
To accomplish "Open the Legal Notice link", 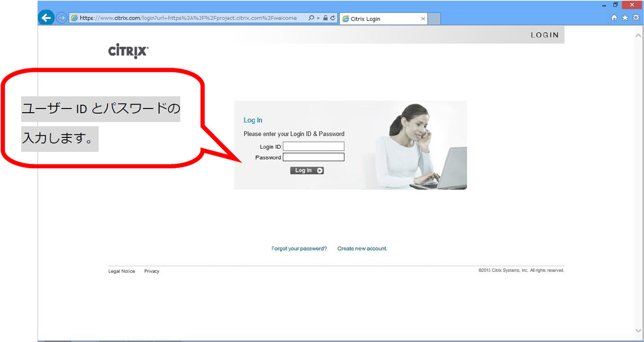I will click(x=122, y=271).
